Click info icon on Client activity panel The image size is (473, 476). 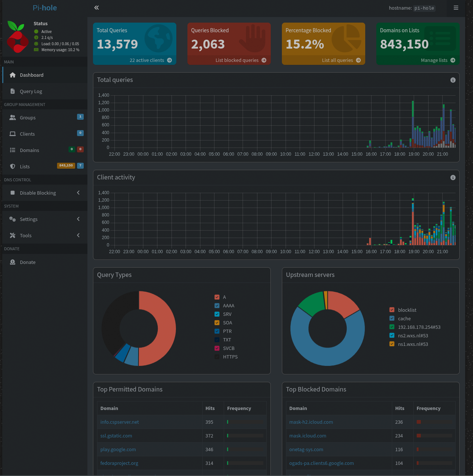click(x=453, y=178)
